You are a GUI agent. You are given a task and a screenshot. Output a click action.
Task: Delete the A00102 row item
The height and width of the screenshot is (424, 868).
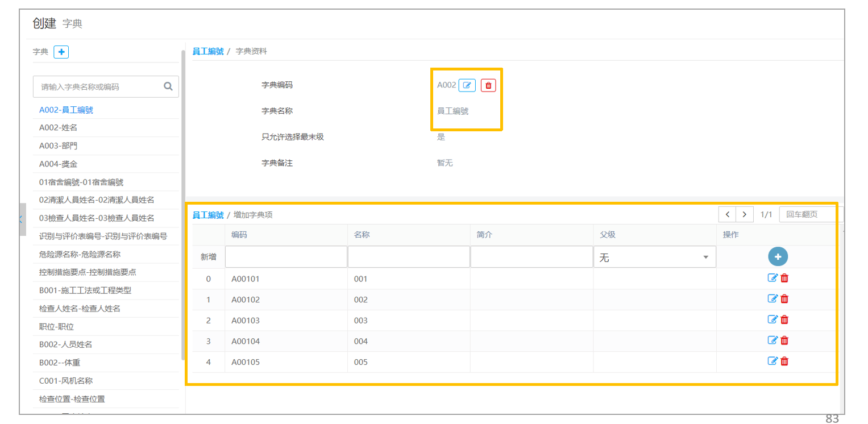[784, 299]
